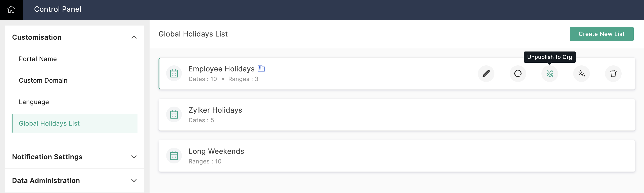644x193 pixels.
Task: Click the circular sync icon for Employee Holidays
Action: click(x=517, y=73)
